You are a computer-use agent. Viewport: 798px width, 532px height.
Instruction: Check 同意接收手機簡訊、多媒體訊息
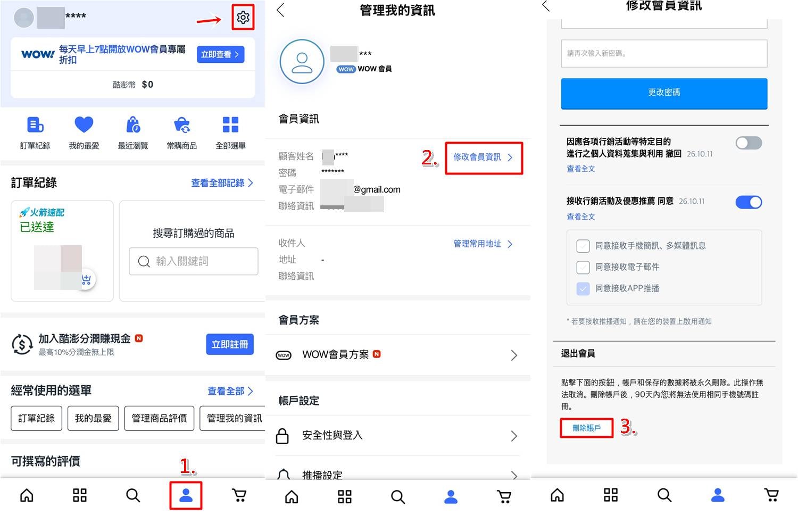pos(583,246)
